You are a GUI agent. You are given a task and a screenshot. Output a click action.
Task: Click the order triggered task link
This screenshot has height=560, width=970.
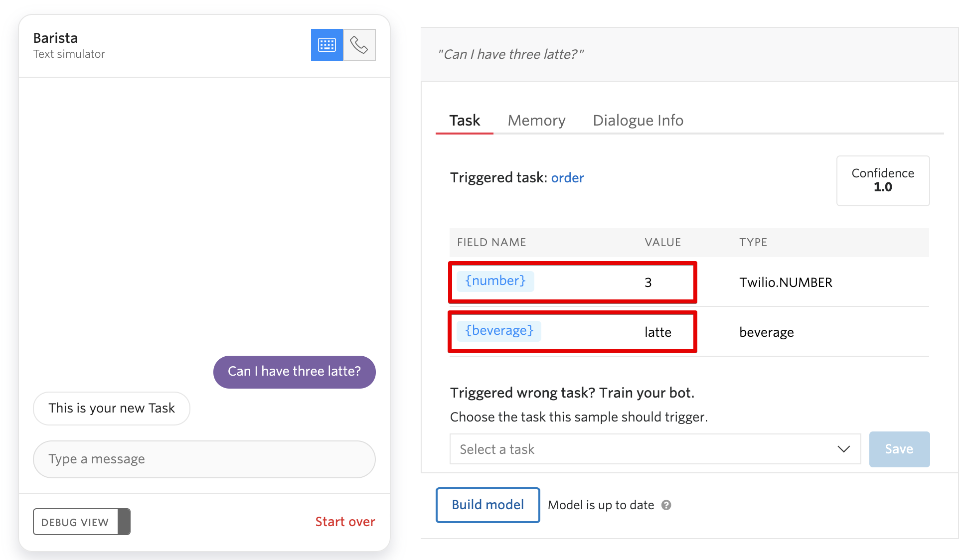567,177
